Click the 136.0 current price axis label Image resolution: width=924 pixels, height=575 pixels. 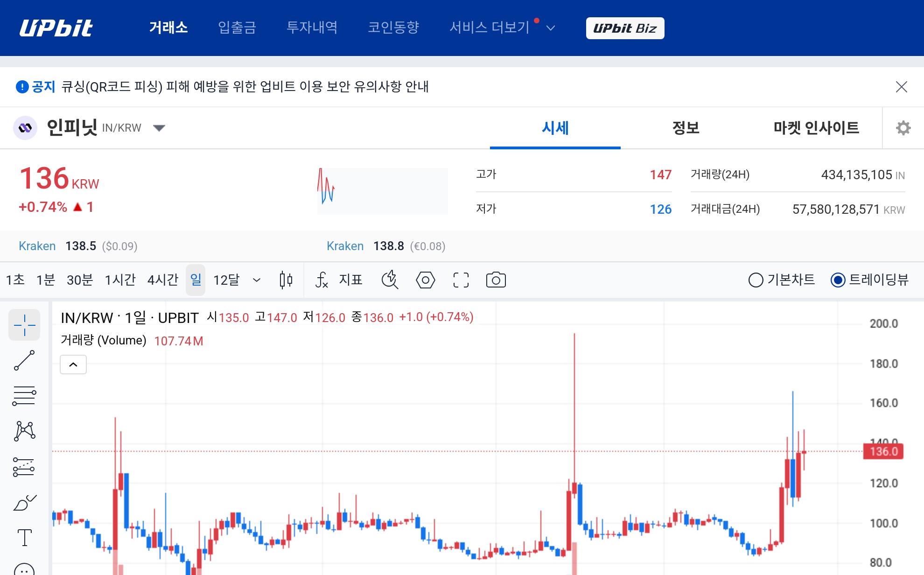pyautogui.click(x=883, y=451)
